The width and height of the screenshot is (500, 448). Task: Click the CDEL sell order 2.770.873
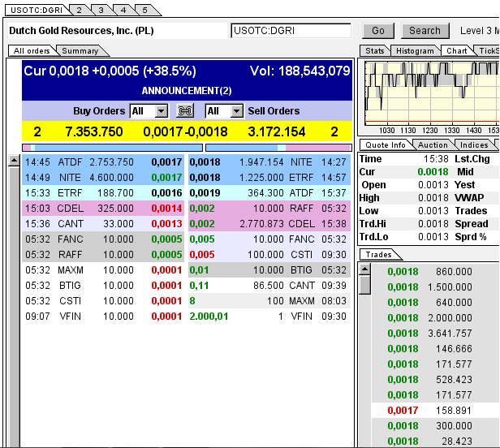269,224
